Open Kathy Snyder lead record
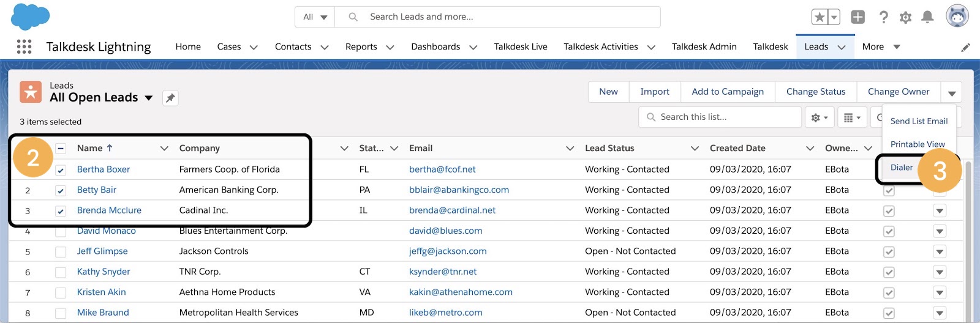 104,272
